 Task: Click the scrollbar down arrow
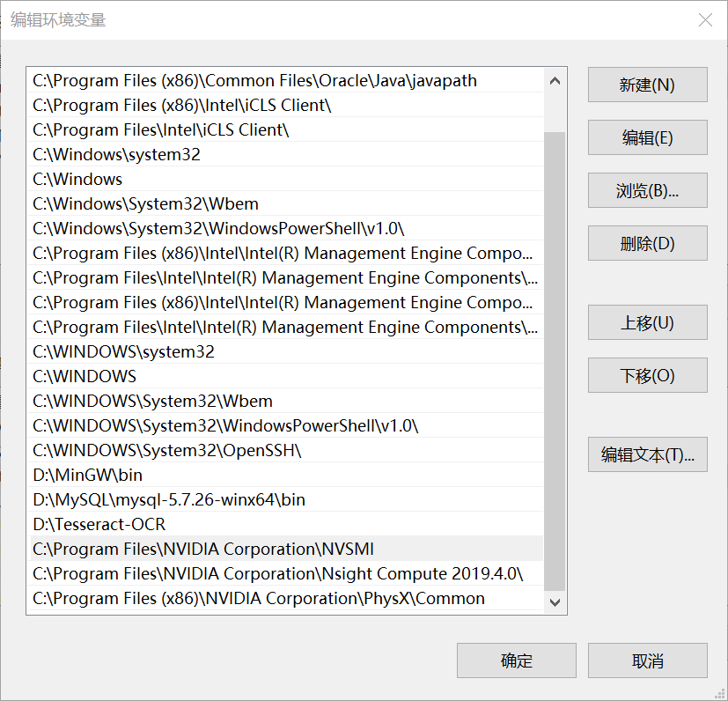[x=555, y=602]
